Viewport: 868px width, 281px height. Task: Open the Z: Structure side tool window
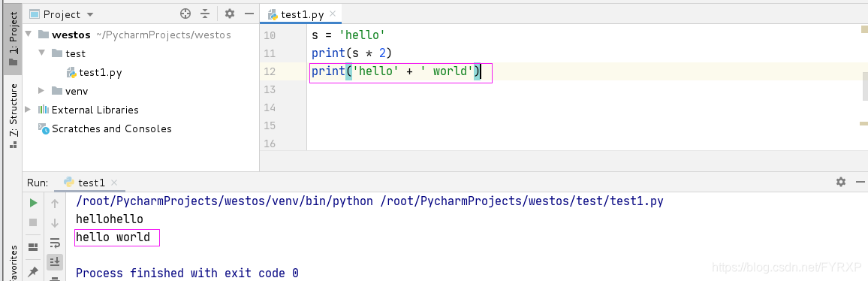pyautogui.click(x=14, y=116)
